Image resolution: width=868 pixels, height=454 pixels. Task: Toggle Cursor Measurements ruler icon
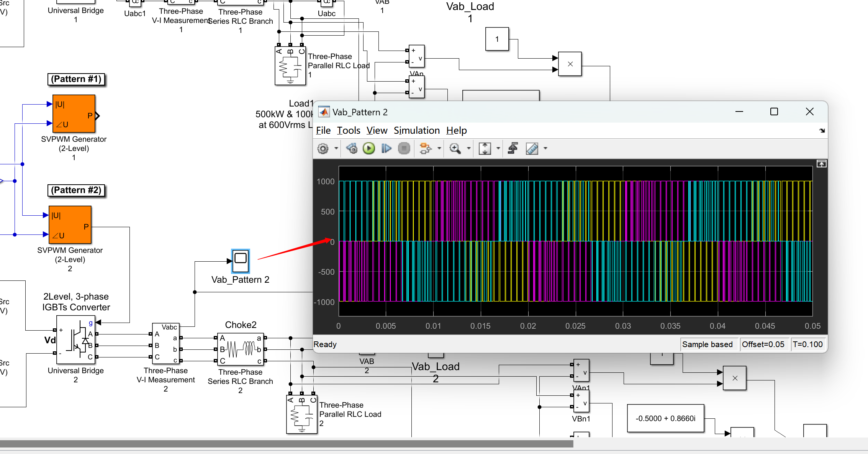[532, 149]
